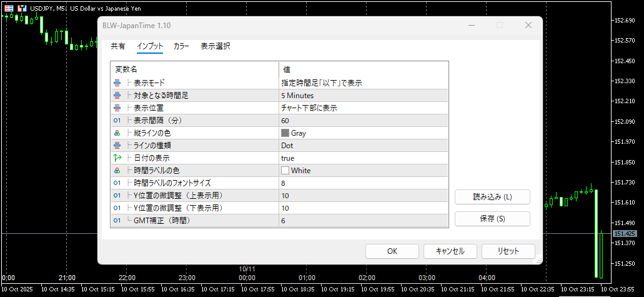This screenshot has height=297, width=644.
Task: Click the integer icon beside GMT補正(時間)
Action: click(x=117, y=220)
